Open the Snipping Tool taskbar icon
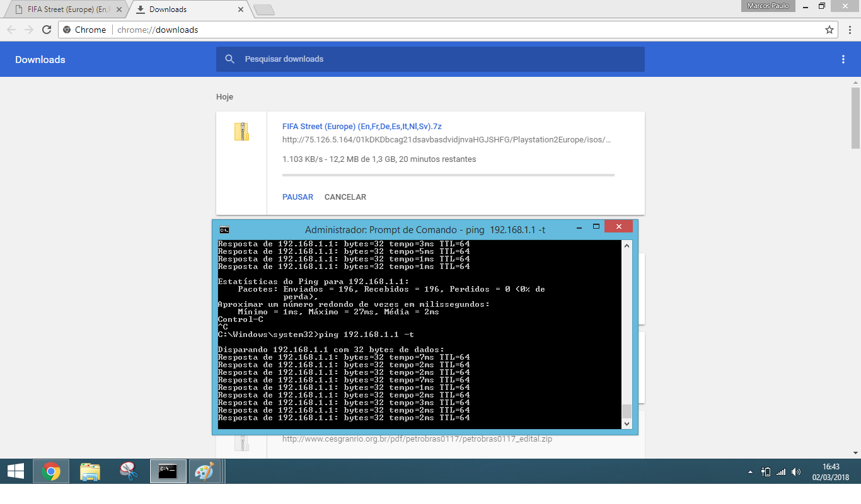This screenshot has height=504, width=861. (129, 471)
